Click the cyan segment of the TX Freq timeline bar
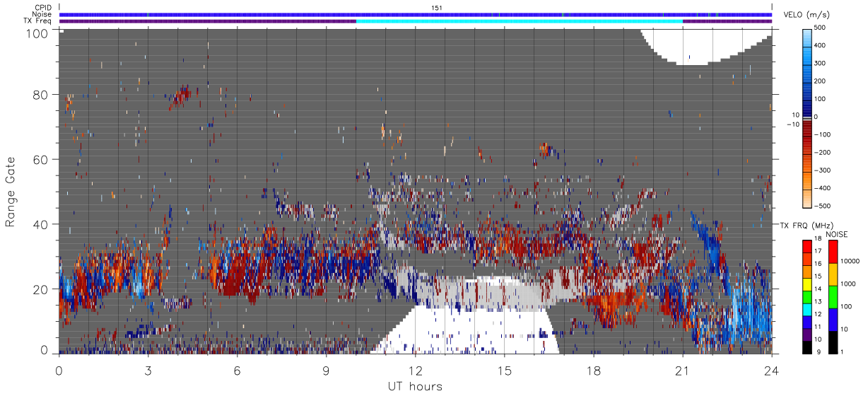The image size is (868, 401). pyautogui.click(x=519, y=21)
